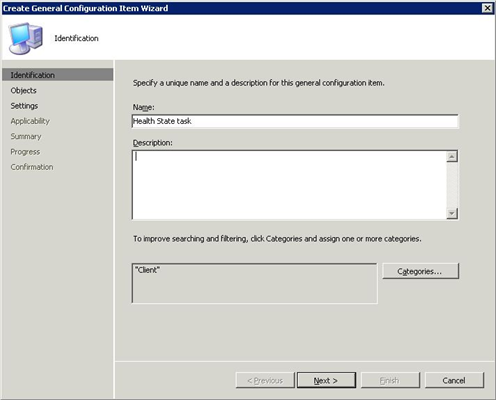496x400 pixels.
Task: Select the Applicability step
Action: [x=30, y=121]
